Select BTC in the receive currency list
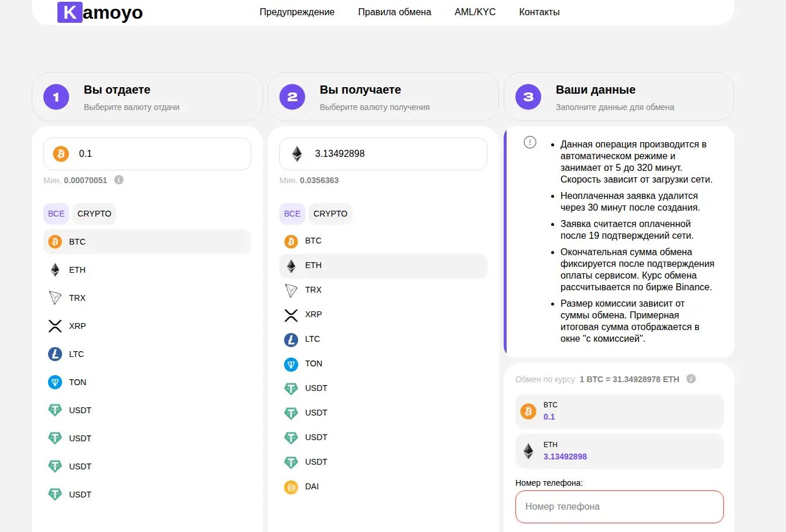Screen dimensions: 786x532 coord(313,241)
